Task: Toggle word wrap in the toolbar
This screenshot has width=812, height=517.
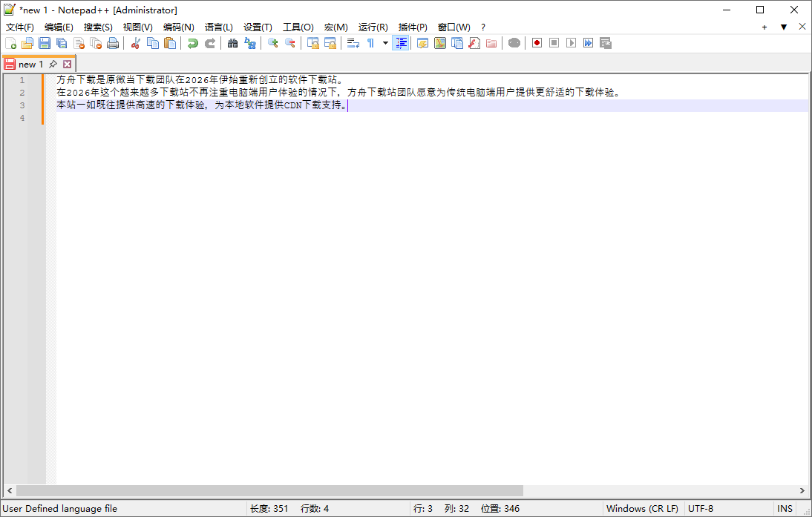Action: [x=353, y=43]
